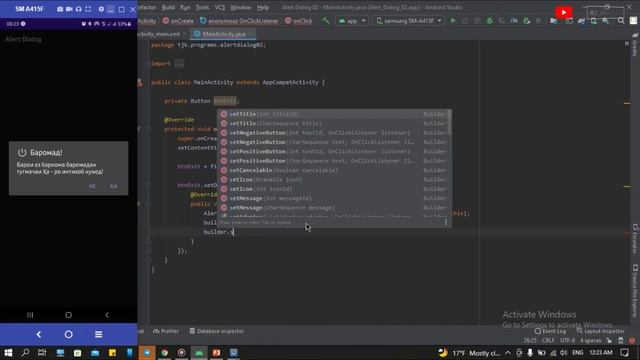
Task: Select setIcon(int iconId) completion
Action: tap(334, 189)
